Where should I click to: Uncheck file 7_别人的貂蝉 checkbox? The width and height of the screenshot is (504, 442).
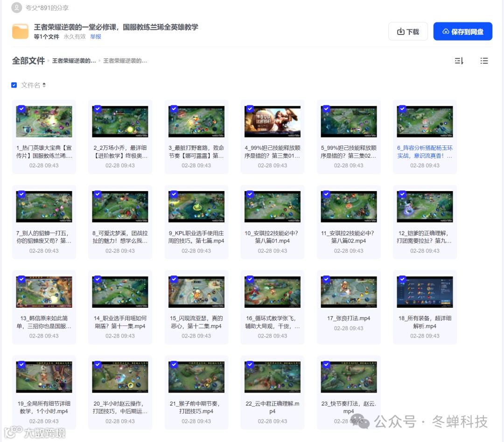click(x=21, y=194)
